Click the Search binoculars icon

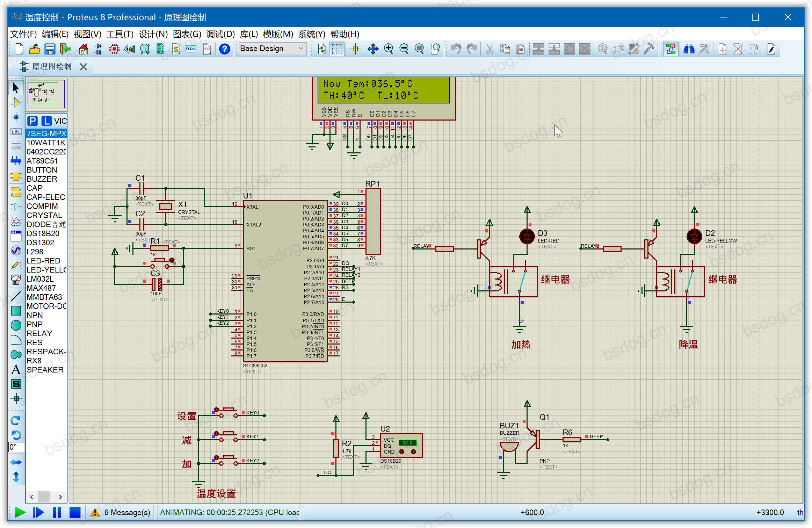coord(689,49)
